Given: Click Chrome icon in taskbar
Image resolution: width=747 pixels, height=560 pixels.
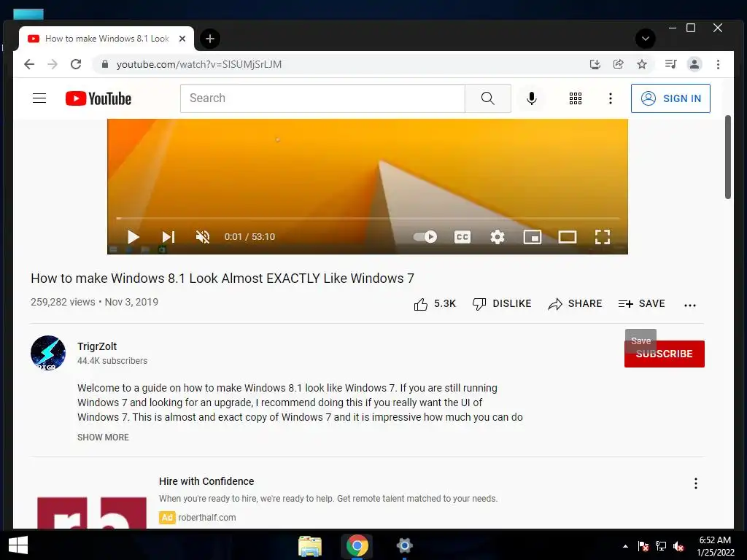Looking at the screenshot, I should pos(357,545).
